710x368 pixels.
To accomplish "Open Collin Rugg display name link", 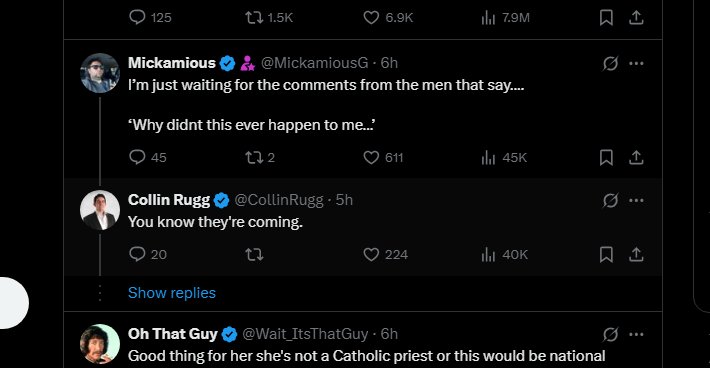I will point(169,200).
